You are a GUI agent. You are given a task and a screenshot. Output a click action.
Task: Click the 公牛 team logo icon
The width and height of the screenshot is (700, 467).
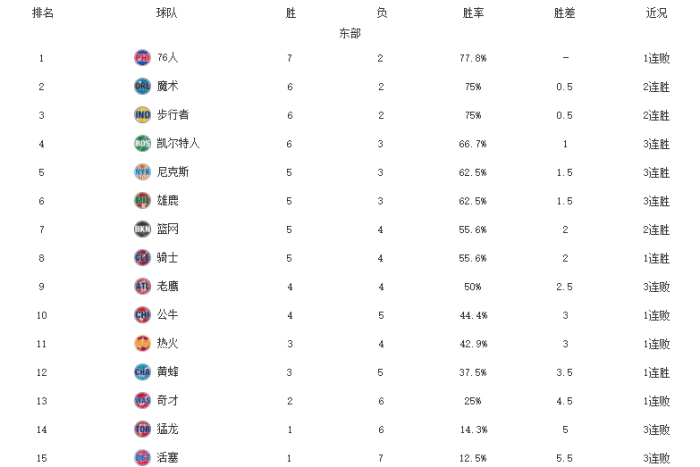(142, 315)
